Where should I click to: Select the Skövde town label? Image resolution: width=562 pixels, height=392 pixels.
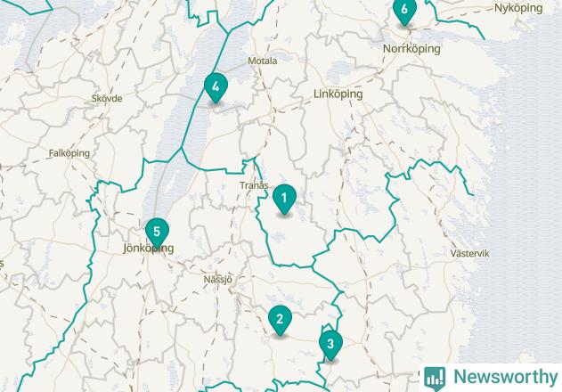pos(107,99)
